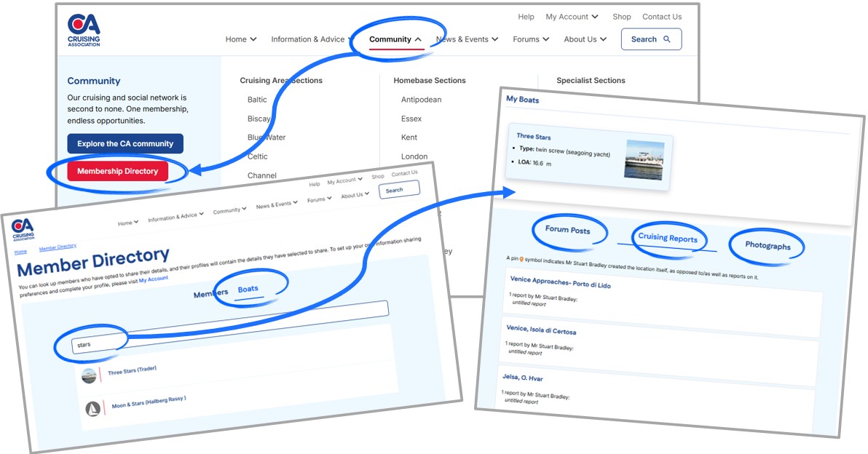The image size is (868, 454).
Task: Open the red Membership Directory button
Action: coord(117,171)
